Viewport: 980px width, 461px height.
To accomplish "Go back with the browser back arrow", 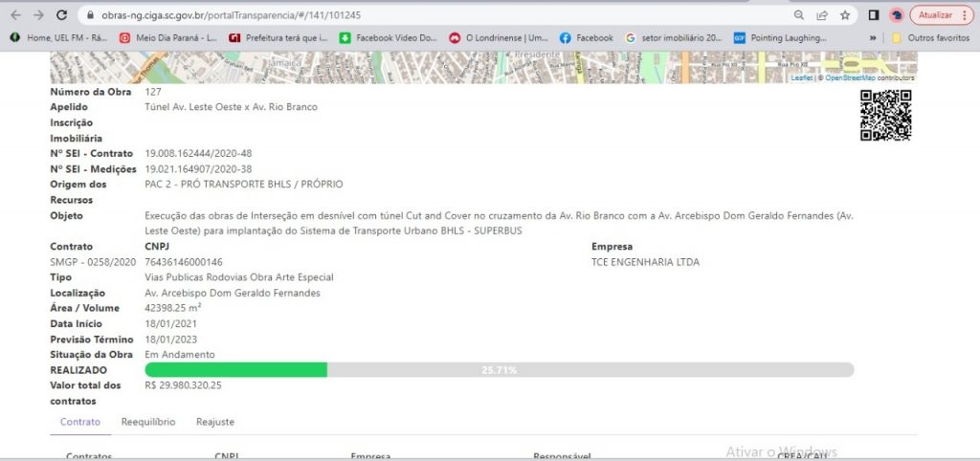I will [x=16, y=15].
